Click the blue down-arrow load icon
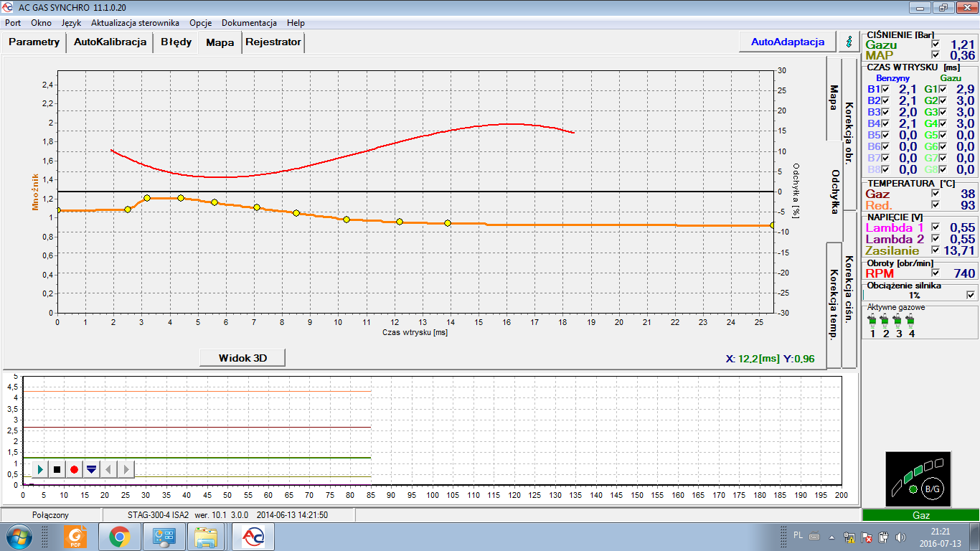980x551 pixels. (91, 469)
